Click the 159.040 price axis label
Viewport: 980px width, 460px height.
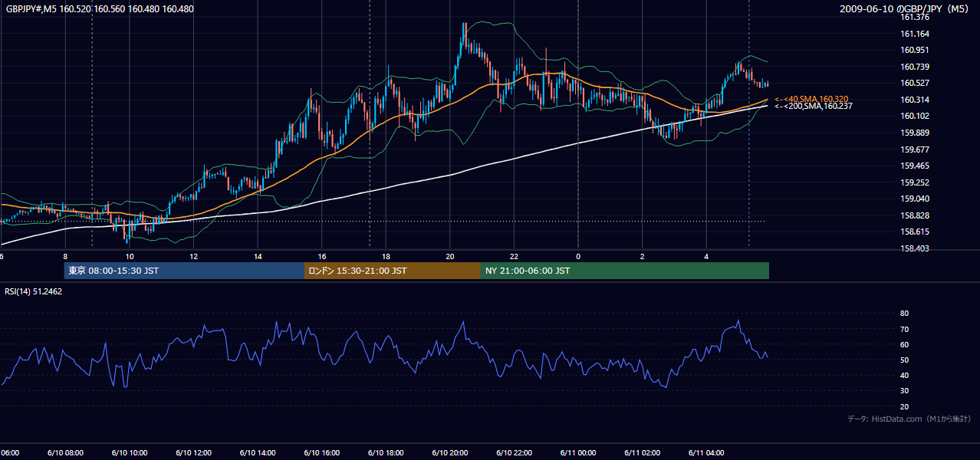915,199
